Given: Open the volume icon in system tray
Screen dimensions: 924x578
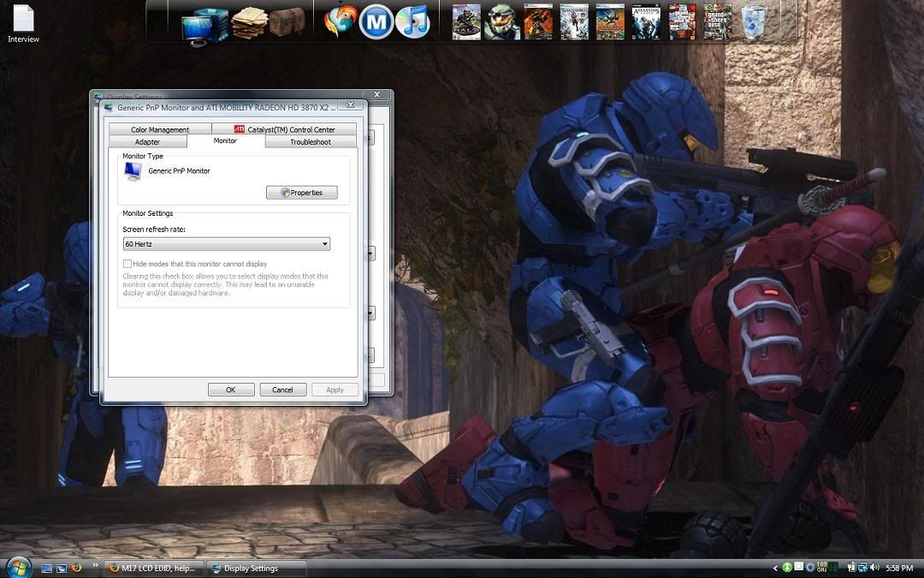Looking at the screenshot, I should click(x=874, y=568).
